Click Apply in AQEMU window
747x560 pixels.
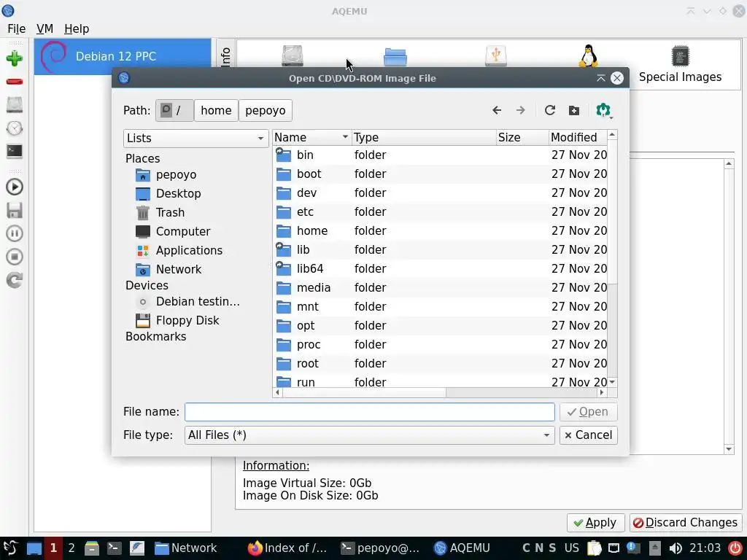point(595,523)
